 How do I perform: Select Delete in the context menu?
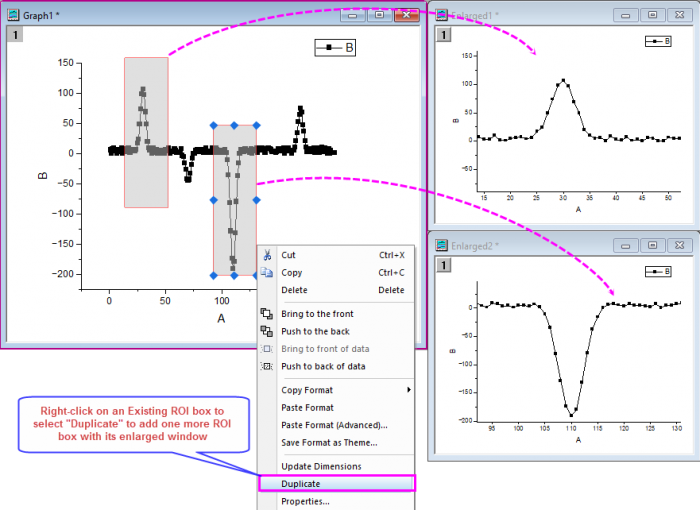coord(296,290)
